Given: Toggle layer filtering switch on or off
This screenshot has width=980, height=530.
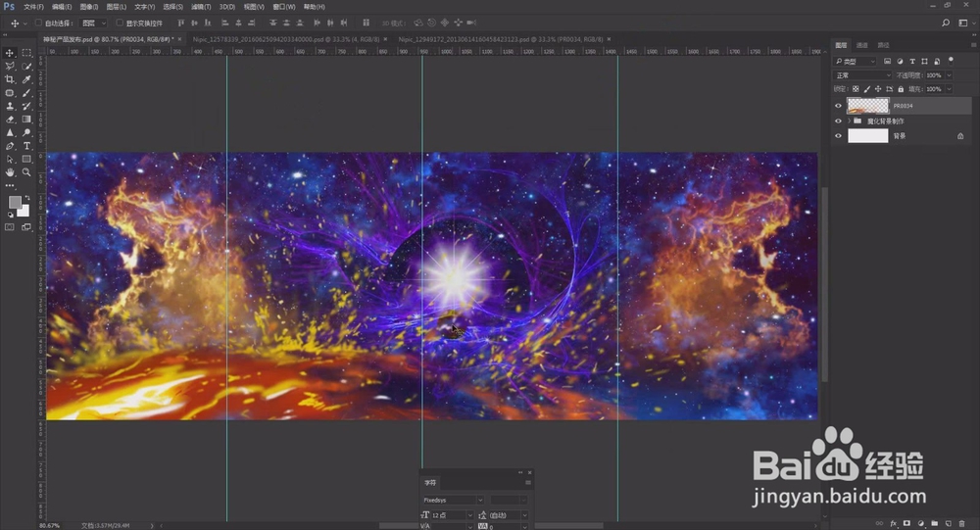Looking at the screenshot, I should tap(951, 61).
